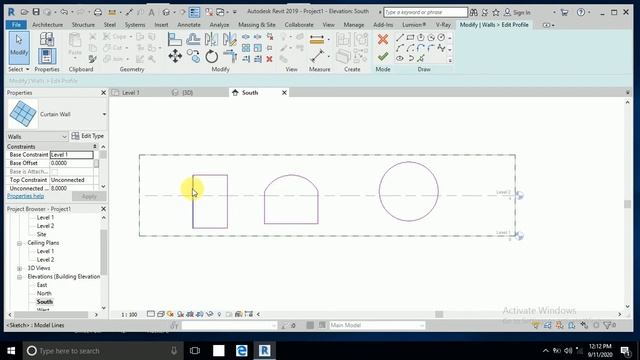Open the Main Model design options dropdown

pyautogui.click(x=377, y=325)
